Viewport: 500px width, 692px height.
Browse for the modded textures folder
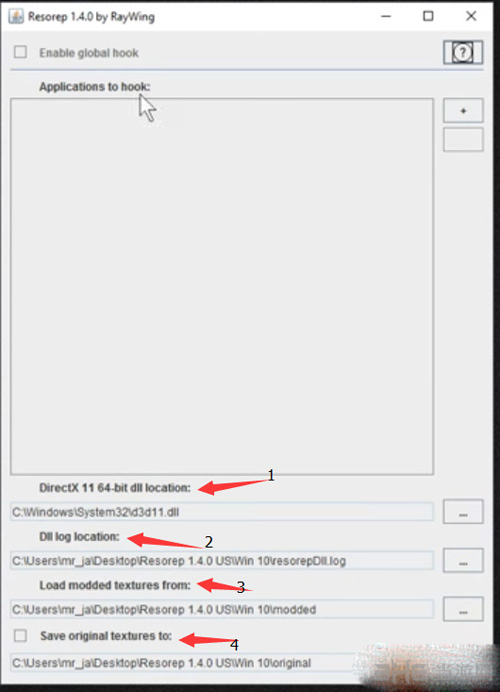(463, 609)
